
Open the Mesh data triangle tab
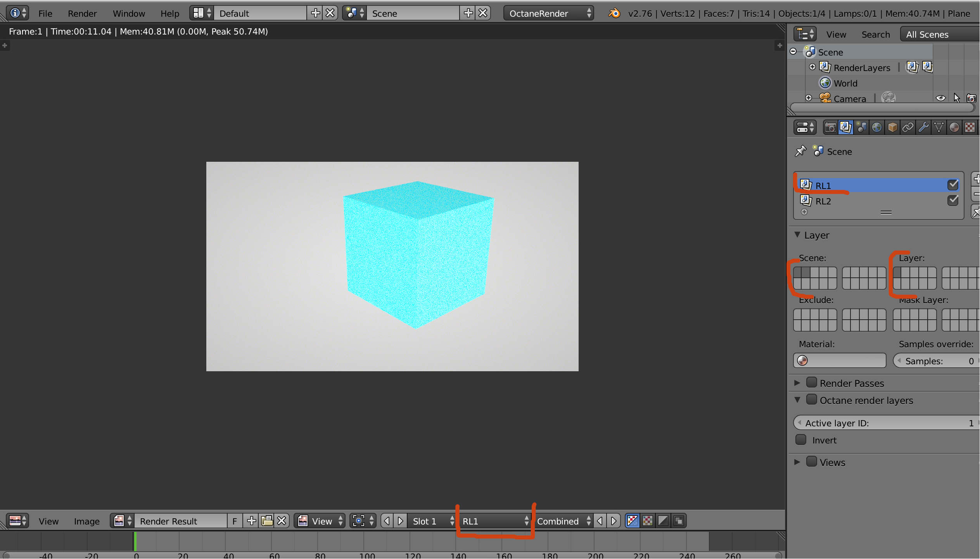click(939, 128)
